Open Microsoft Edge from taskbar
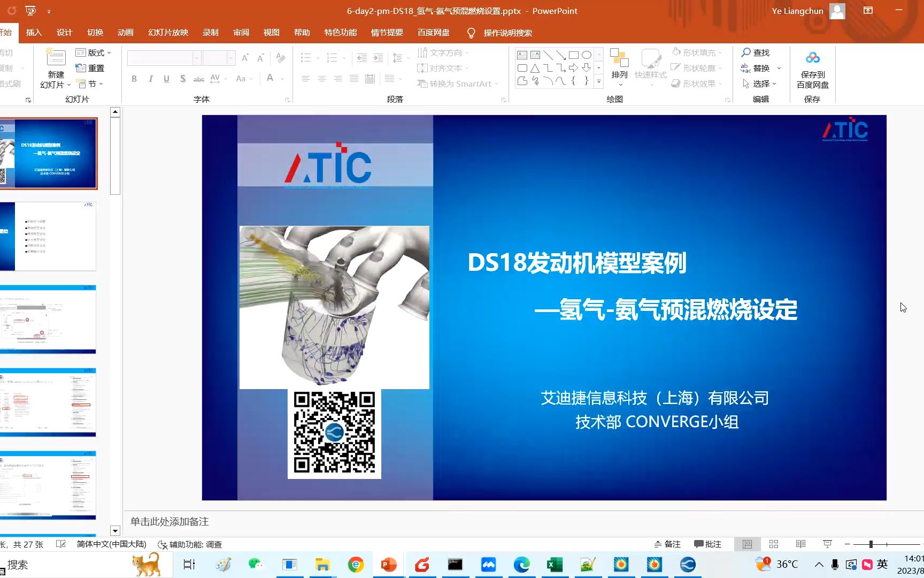 point(521,565)
